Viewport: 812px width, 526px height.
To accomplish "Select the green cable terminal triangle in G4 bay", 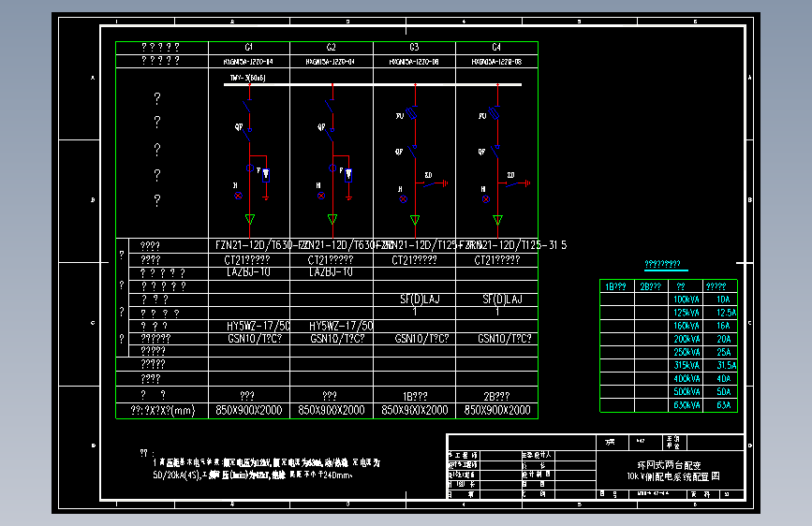I will tap(497, 220).
